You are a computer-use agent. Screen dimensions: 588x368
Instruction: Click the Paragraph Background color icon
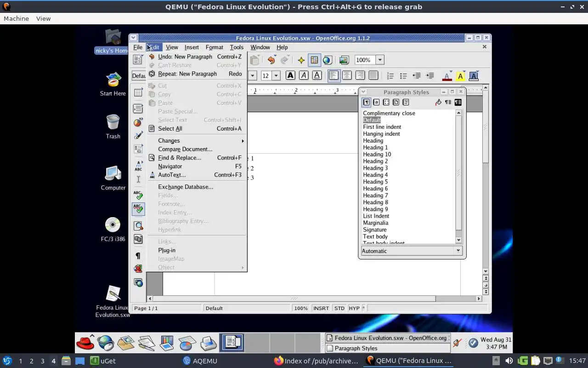(x=474, y=76)
